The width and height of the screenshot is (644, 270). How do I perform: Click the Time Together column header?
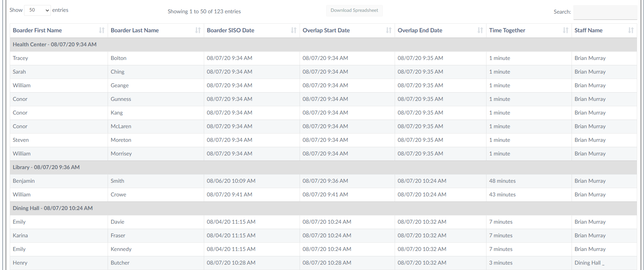point(529,31)
